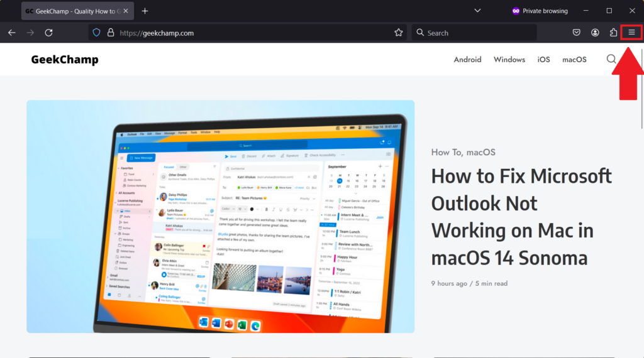Open Firefox account icon

pyautogui.click(x=595, y=33)
